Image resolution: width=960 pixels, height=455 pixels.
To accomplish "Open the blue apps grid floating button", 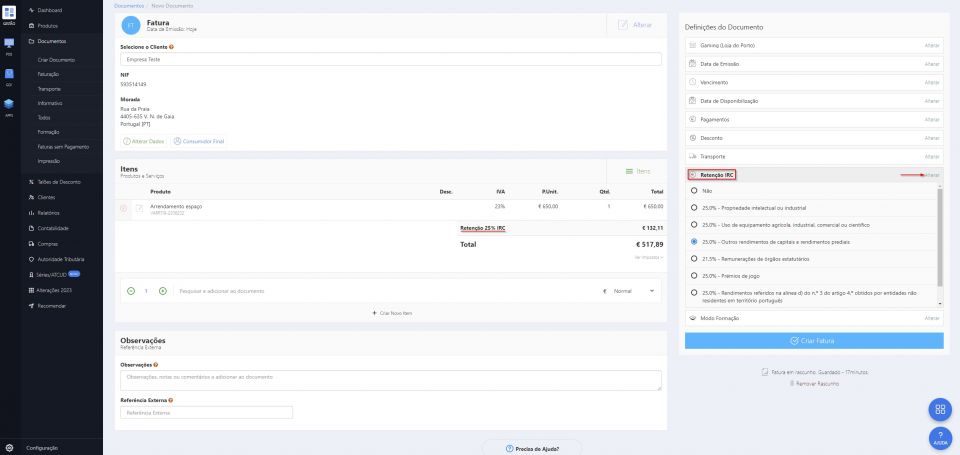I will tap(939, 409).
